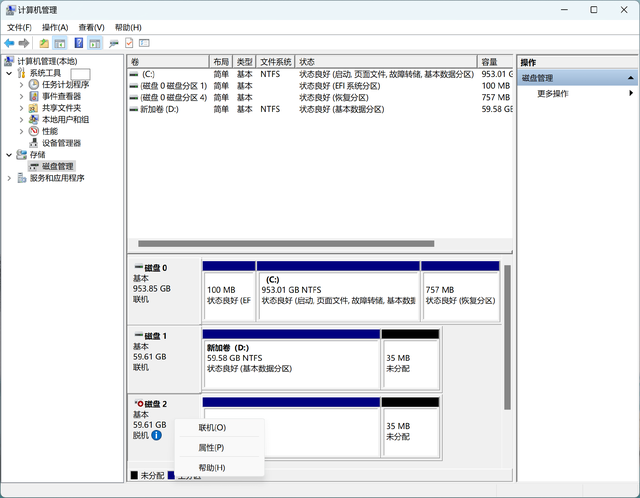Screen dimensions: 640x498
Task: Click the Computer Management root icon in tree
Action: [x=9, y=61]
